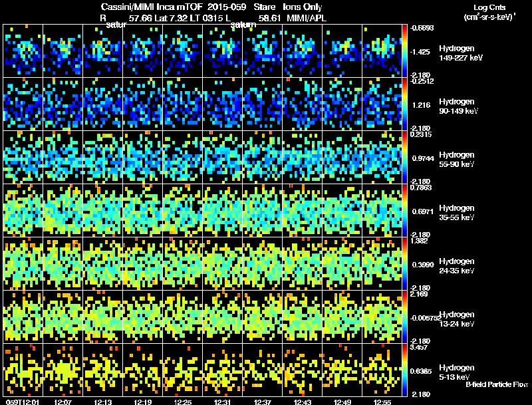Click the Hydrogen 90-149 keV color bar

tap(404, 104)
